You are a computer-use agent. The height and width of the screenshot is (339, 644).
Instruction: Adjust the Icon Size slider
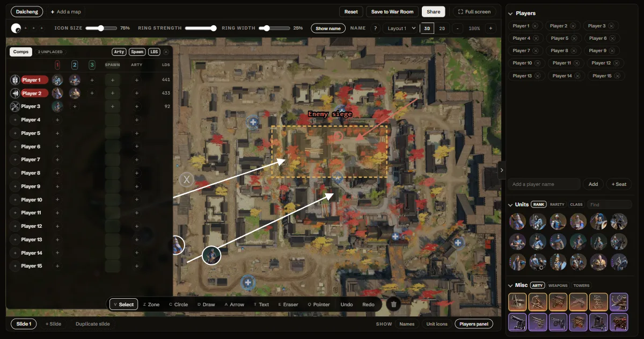click(x=101, y=28)
